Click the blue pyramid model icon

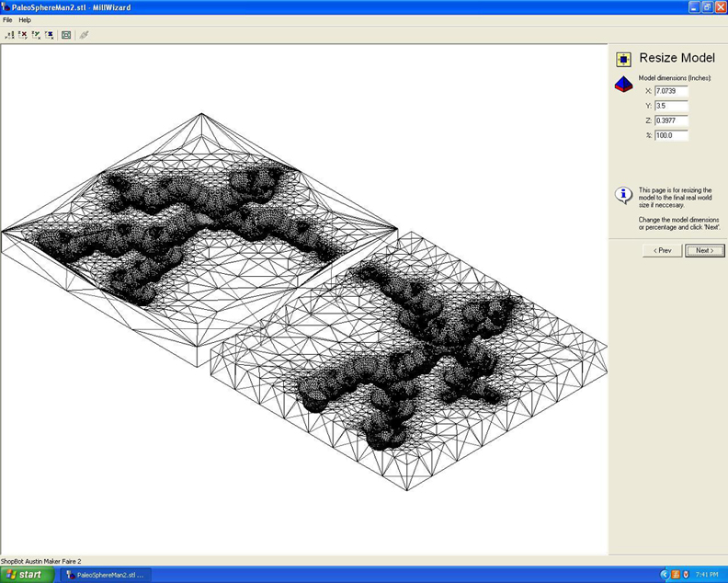(x=623, y=85)
